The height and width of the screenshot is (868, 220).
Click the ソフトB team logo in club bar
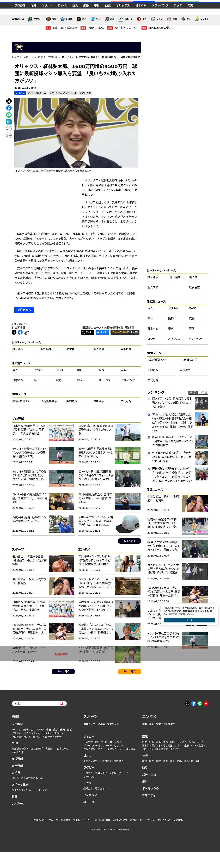197,19
